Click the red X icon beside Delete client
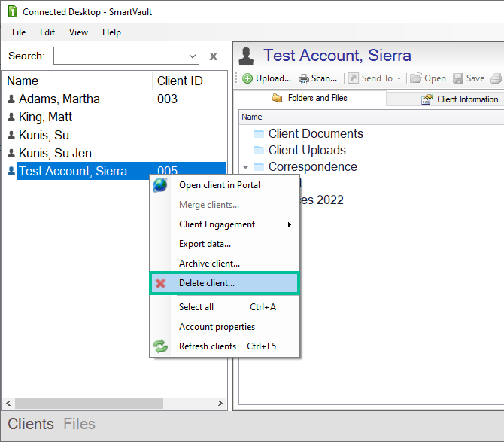Image resolution: width=504 pixels, height=442 pixels. coord(160,283)
